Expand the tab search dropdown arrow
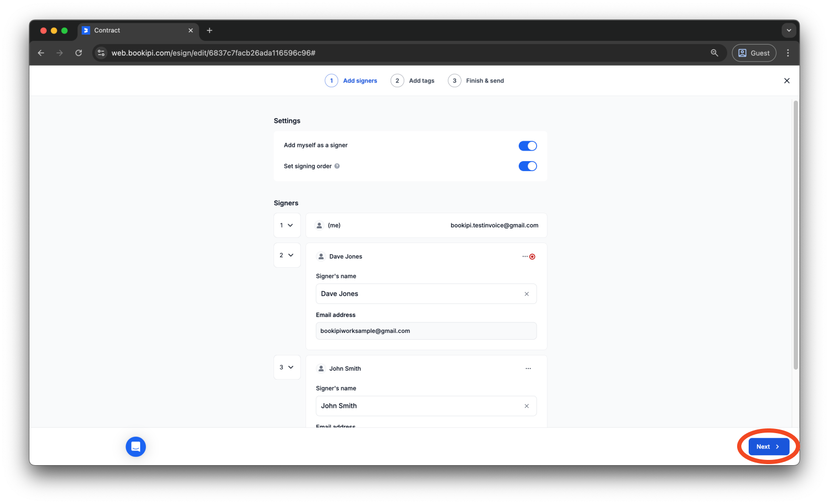 (x=789, y=30)
